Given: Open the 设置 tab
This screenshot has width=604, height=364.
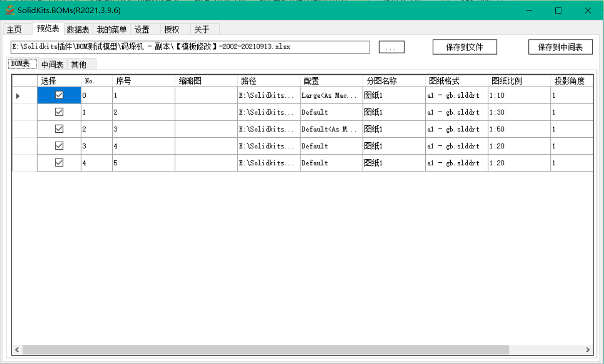Looking at the screenshot, I should (x=142, y=29).
